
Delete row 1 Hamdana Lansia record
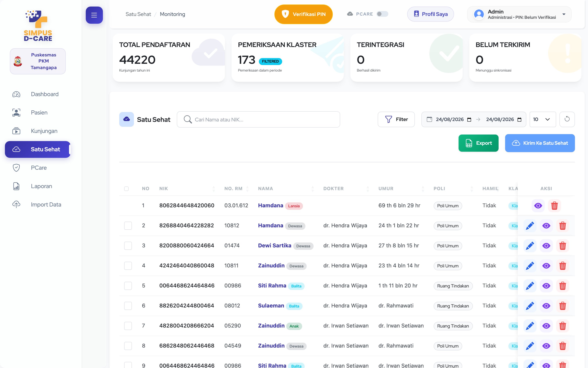tap(554, 206)
